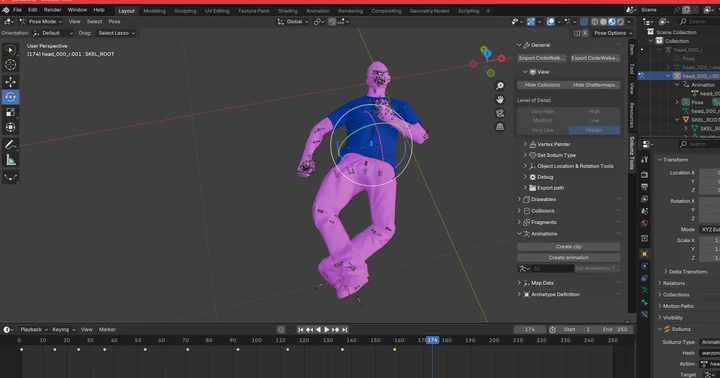Select the Select Box tool icon
Screen dimensions: 720x378
(10, 50)
